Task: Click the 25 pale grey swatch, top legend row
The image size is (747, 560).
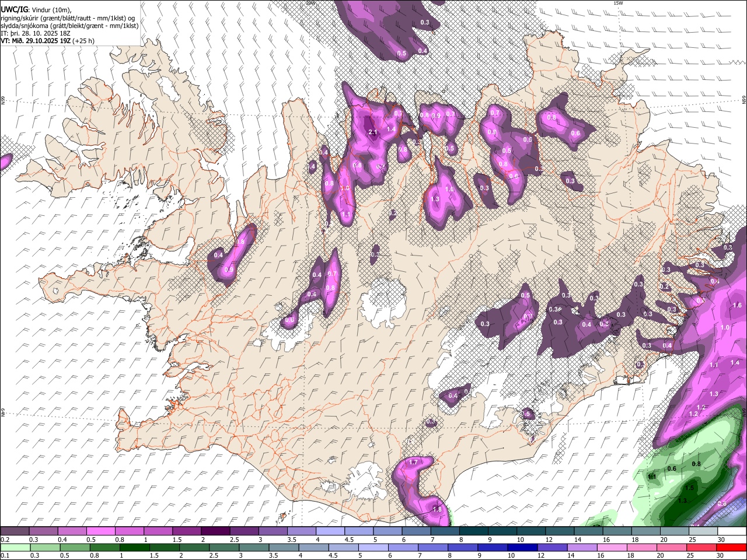Action: (x=703, y=531)
